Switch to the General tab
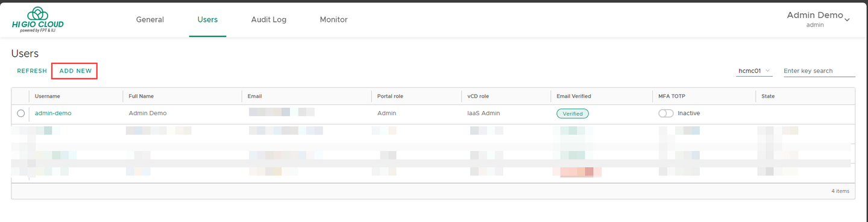The height and width of the screenshot is (222, 868). 150,19
